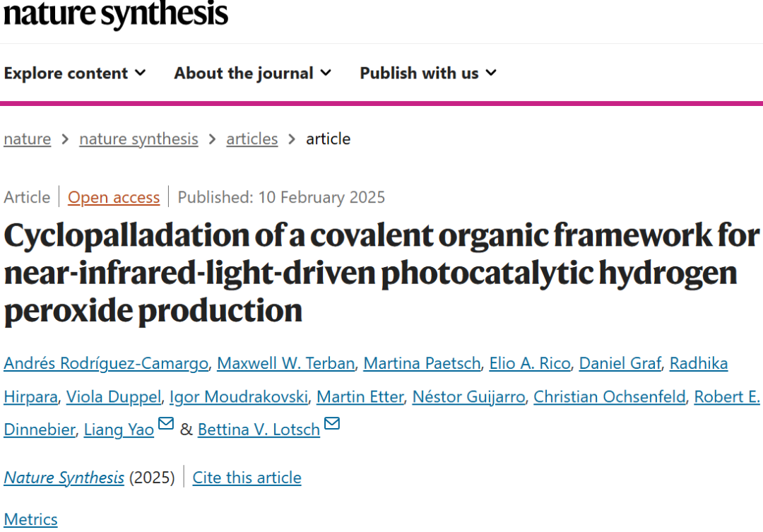This screenshot has height=532, width=763.
Task: Open the About the journal menu
Action: [252, 73]
